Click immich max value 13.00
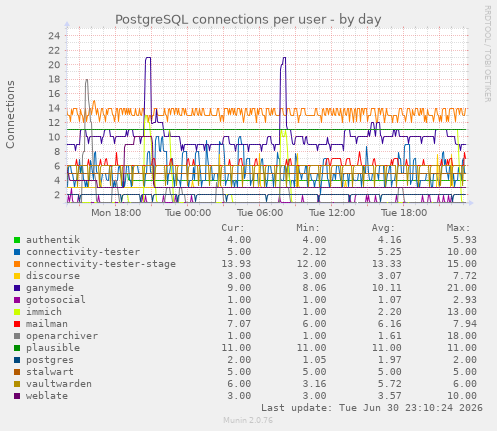The image size is (497, 431). (x=462, y=312)
